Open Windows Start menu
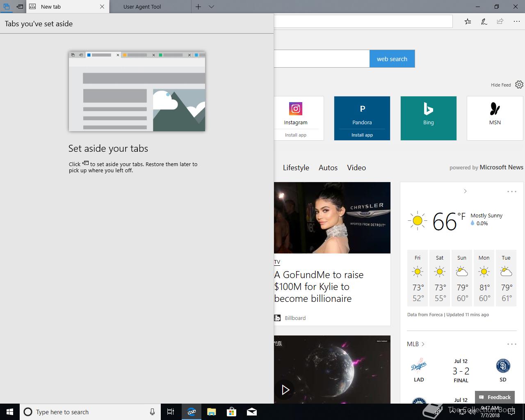525x420 pixels. (10, 412)
